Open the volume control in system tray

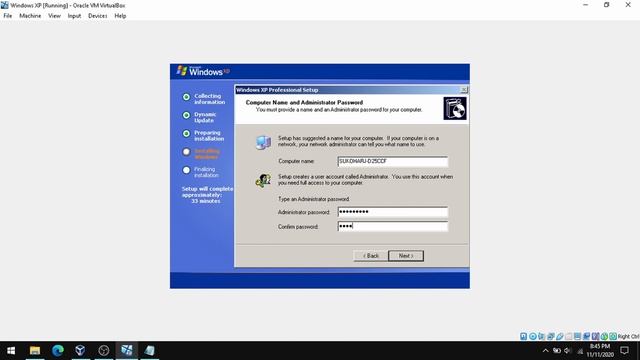pos(567,351)
